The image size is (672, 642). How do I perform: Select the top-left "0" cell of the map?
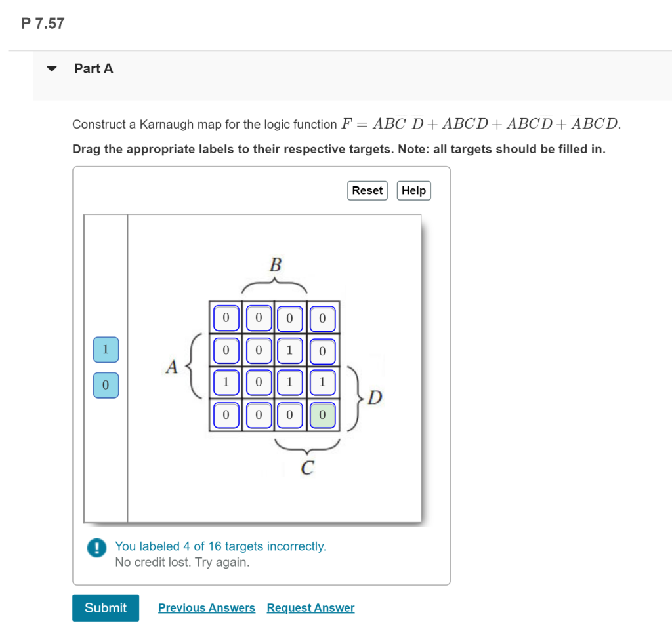225,318
